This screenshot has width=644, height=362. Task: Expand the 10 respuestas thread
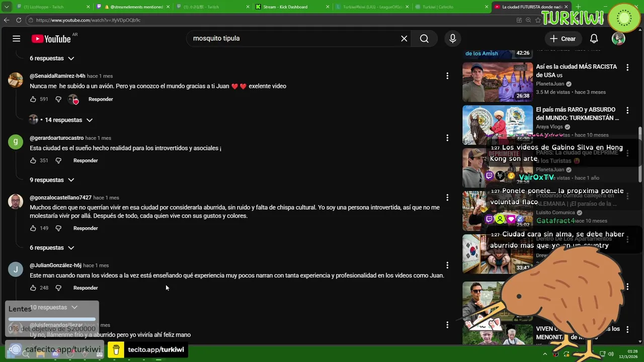(x=54, y=307)
